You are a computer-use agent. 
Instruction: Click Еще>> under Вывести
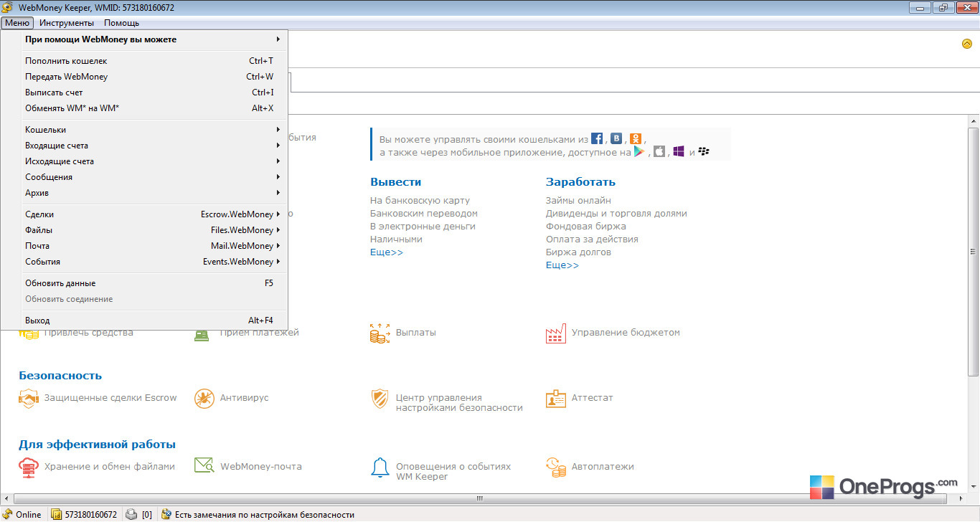point(387,252)
